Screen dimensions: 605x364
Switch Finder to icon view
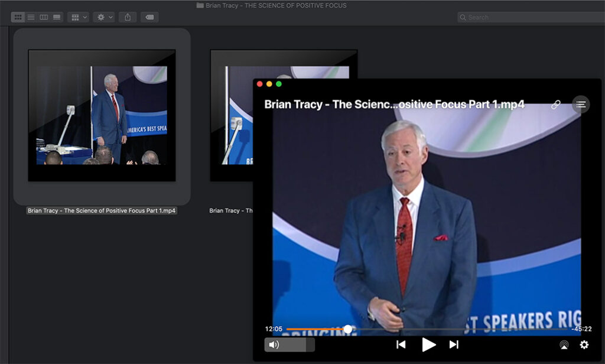point(18,17)
